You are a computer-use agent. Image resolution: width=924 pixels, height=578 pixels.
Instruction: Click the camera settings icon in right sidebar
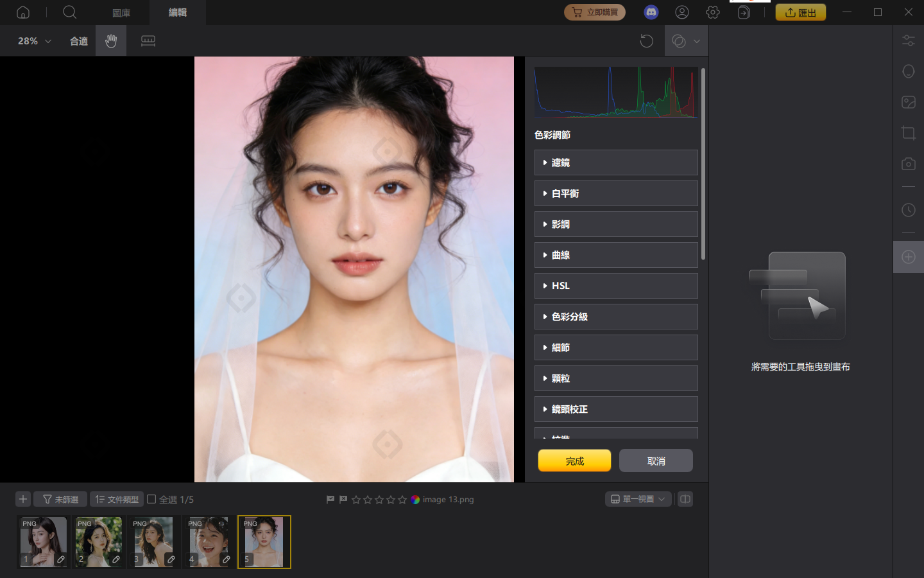(908, 164)
